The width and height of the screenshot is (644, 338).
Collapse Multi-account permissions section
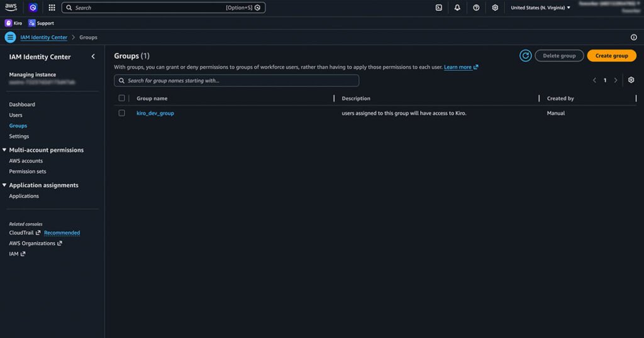pos(4,150)
